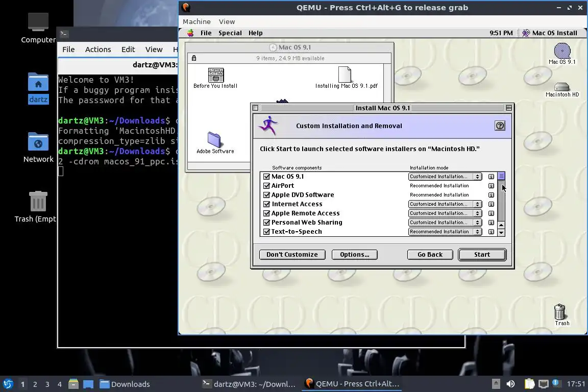Switch to workspace 3 in pager

[47, 384]
